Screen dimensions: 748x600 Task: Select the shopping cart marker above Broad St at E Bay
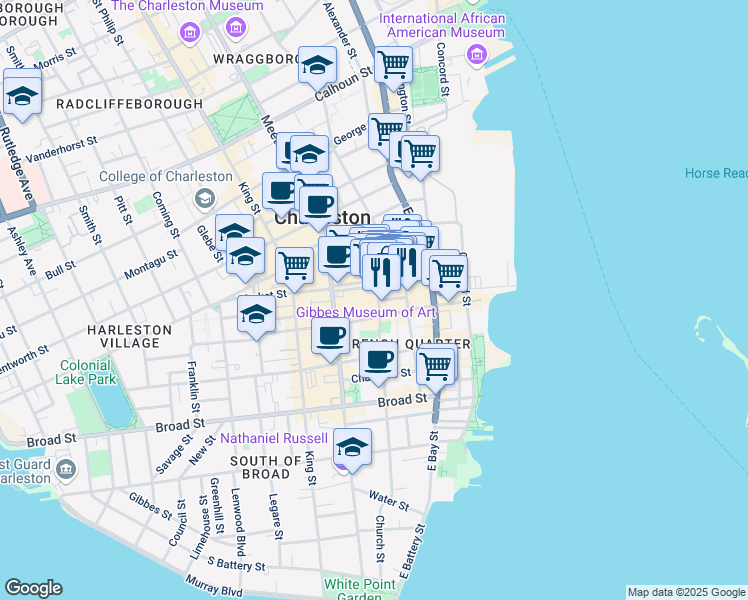(435, 368)
